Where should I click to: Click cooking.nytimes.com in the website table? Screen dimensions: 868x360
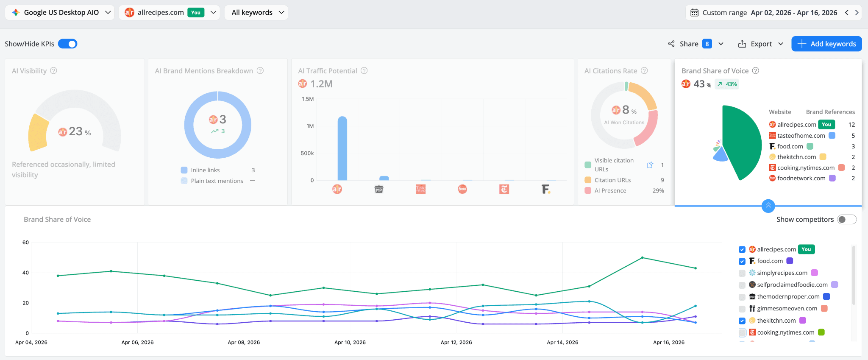click(x=806, y=167)
